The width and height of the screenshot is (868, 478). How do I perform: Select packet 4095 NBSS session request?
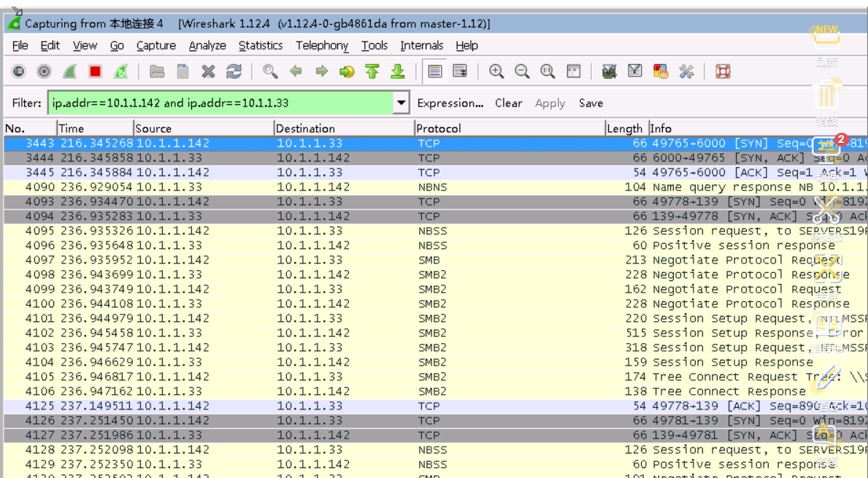pyautogui.click(x=436, y=231)
